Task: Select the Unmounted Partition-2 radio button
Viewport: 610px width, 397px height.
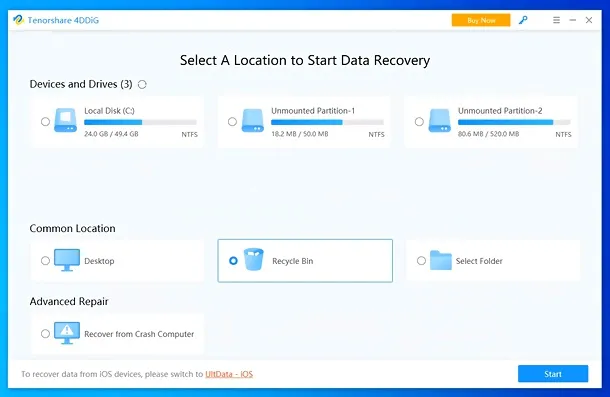Action: pos(419,122)
